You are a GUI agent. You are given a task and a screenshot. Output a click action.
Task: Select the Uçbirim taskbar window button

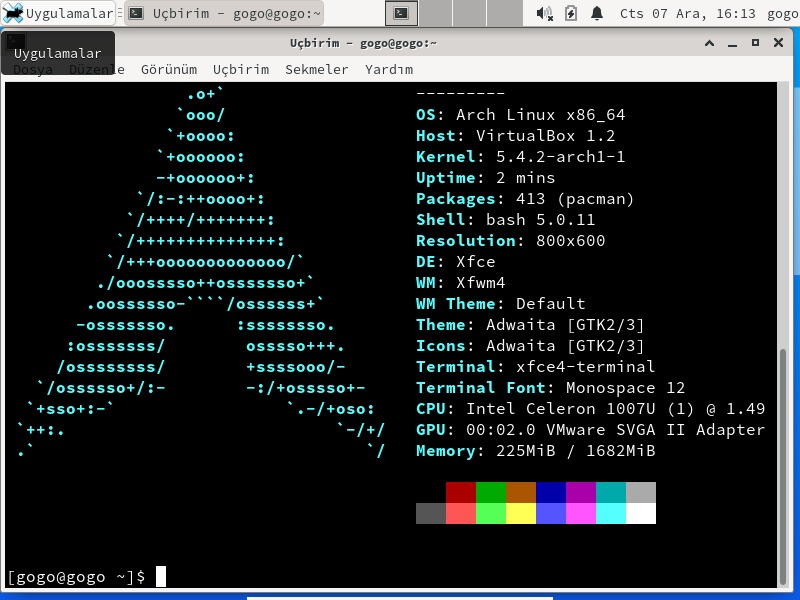point(224,13)
